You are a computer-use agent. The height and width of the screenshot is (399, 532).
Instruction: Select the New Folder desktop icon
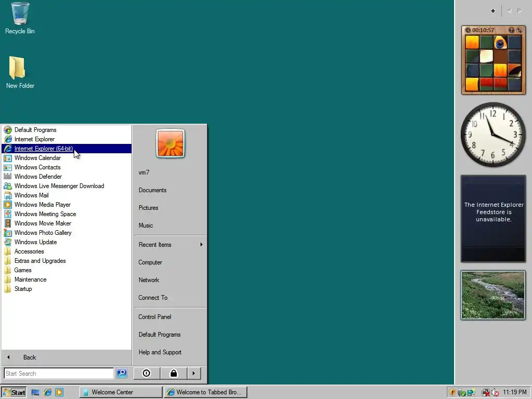[20, 73]
